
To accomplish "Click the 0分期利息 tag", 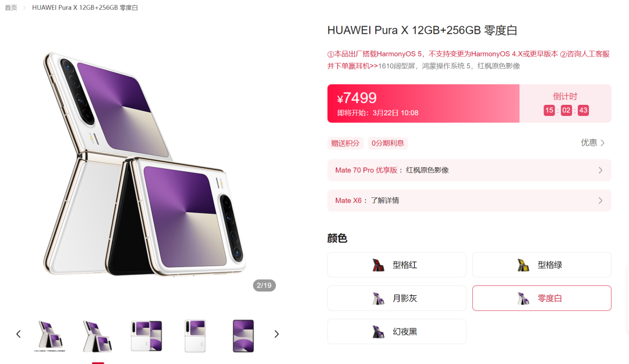I will point(387,143).
